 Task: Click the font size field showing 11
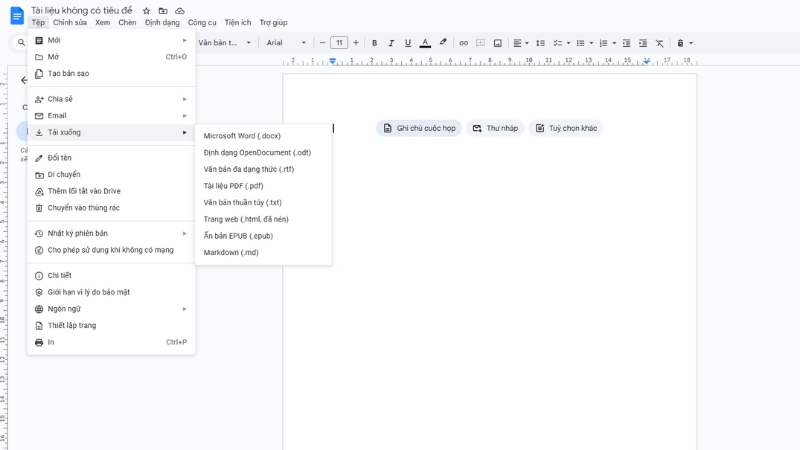pos(339,43)
